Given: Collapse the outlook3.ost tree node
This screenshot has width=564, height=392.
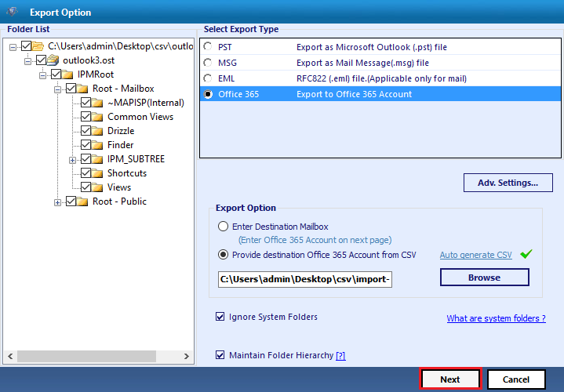Looking at the screenshot, I should click(x=27, y=61).
